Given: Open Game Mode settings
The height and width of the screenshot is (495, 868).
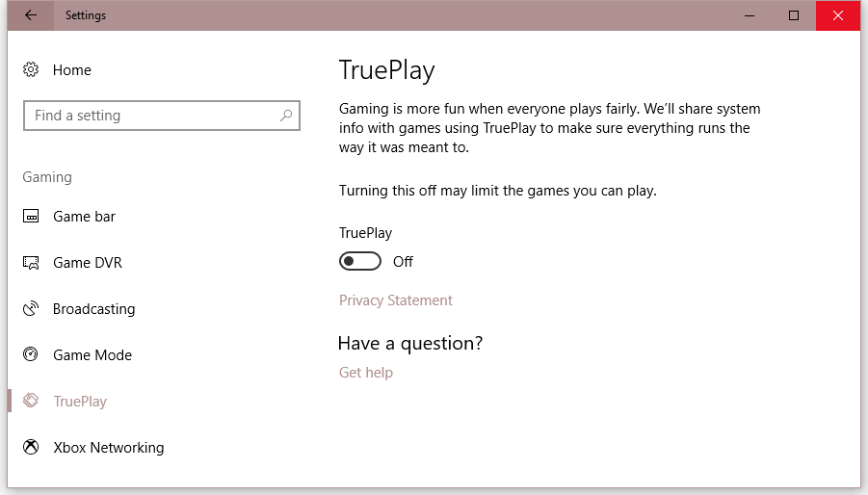Looking at the screenshot, I should pos(92,355).
